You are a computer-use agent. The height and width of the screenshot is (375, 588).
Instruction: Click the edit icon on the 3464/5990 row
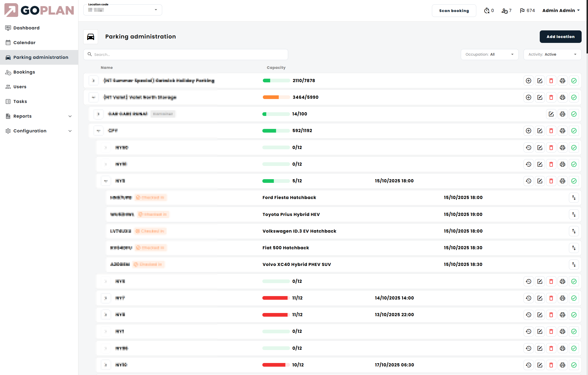[x=540, y=97]
